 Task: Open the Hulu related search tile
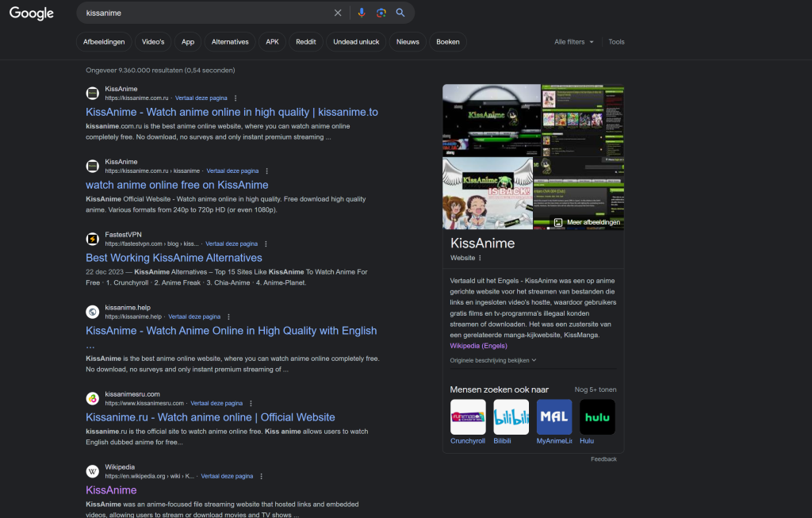[597, 422]
